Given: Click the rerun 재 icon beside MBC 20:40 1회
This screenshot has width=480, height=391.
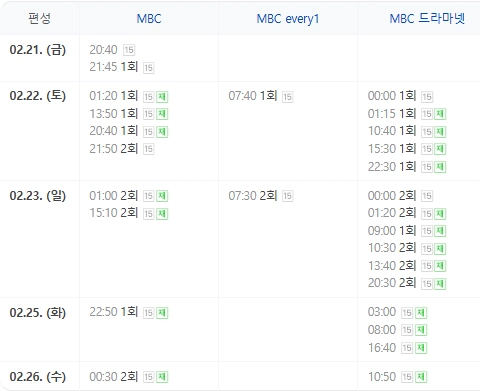Looking at the screenshot, I should click(x=162, y=132).
